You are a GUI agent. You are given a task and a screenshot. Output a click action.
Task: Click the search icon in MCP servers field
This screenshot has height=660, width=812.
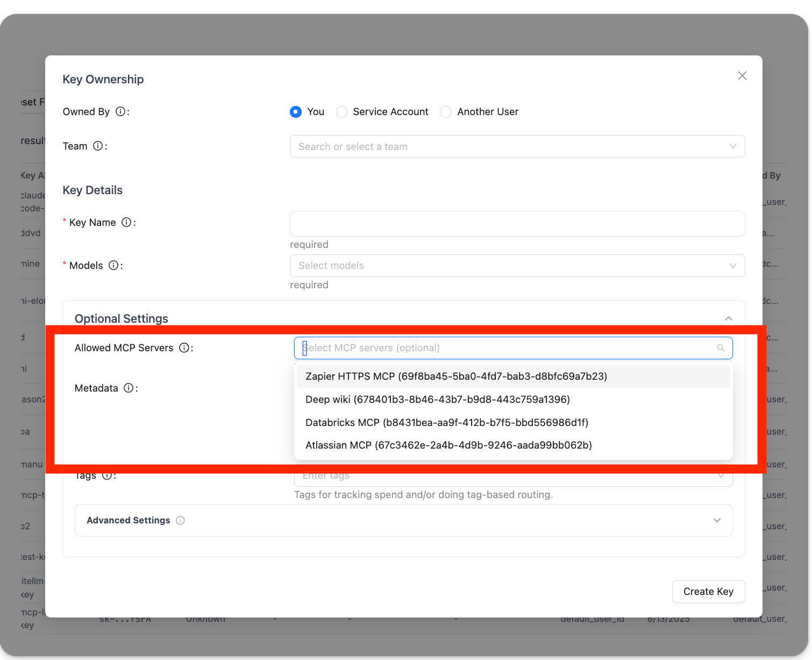pyautogui.click(x=721, y=348)
